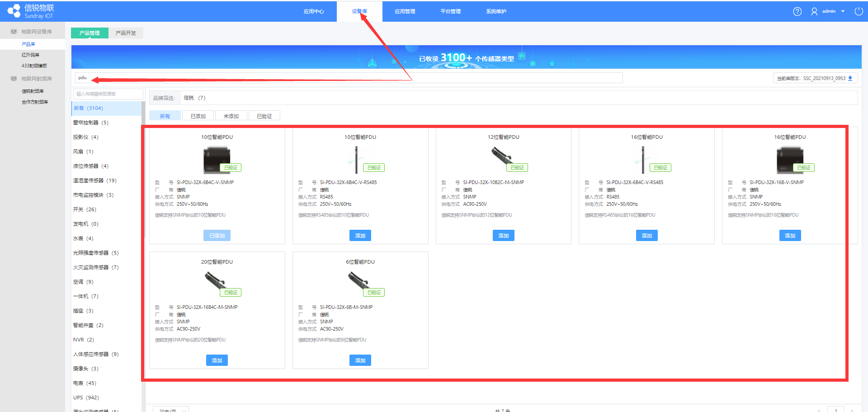Open the 应用中心 top menu
Screen dimensions: 868x412
pyautogui.click(x=314, y=11)
